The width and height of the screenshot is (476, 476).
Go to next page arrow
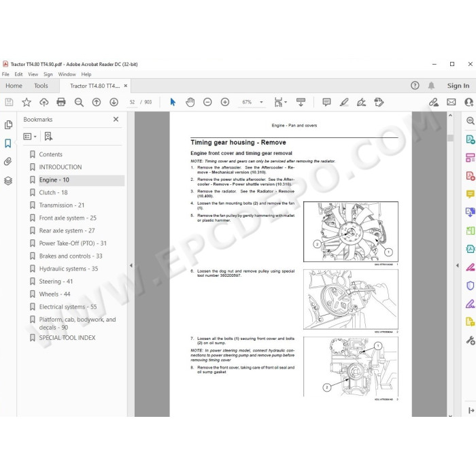[x=114, y=102]
